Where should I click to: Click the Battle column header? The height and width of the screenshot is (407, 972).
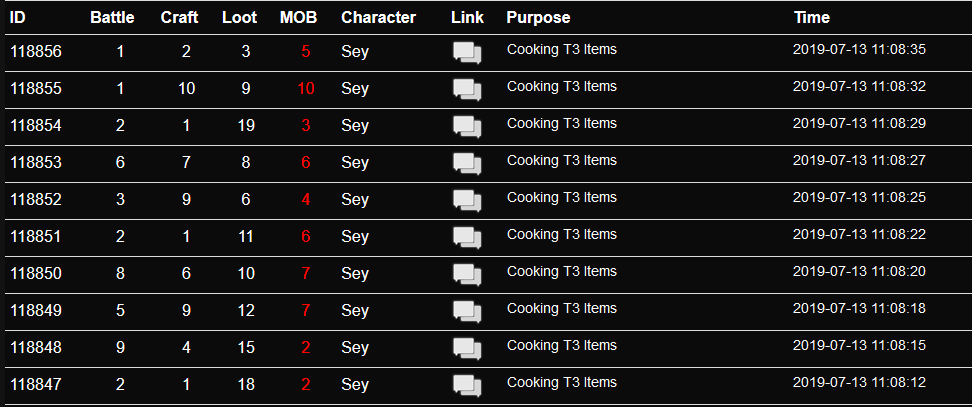(112, 18)
